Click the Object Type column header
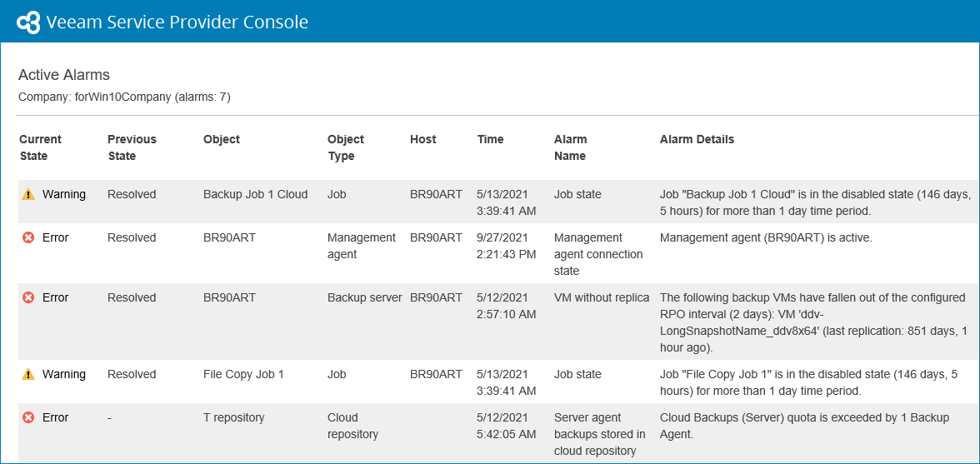The height and width of the screenshot is (464, 980). coord(346,147)
